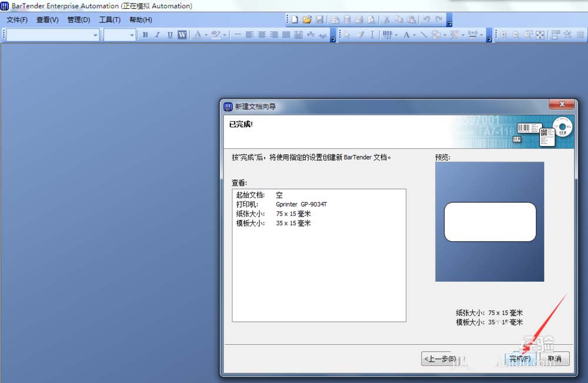588x383 pixels.
Task: Click the 取消 cancel button
Action: [x=554, y=359]
